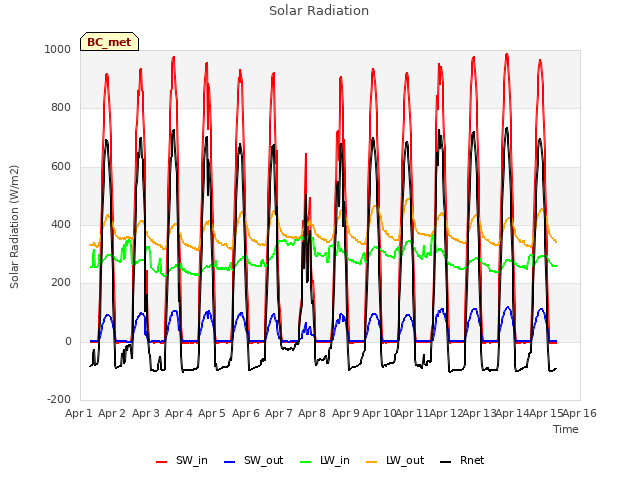
Task: Click the Apr 16 x-axis tick label
Action: (580, 413)
